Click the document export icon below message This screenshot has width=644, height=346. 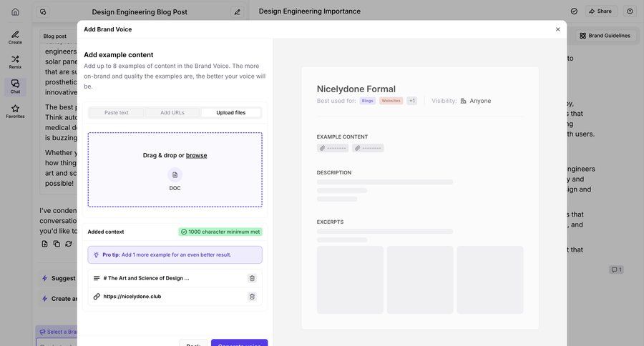point(45,244)
